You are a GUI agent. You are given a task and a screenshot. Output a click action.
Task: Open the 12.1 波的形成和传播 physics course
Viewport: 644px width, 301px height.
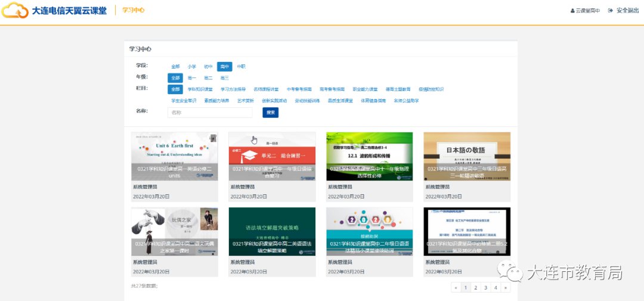[369, 156]
